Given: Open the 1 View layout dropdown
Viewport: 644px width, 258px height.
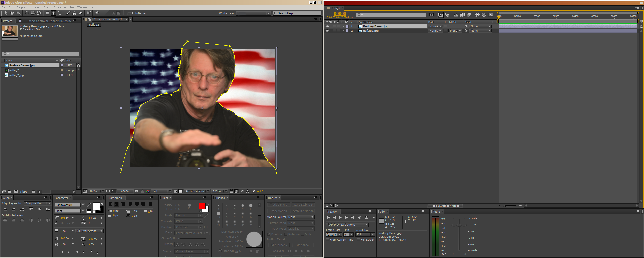Looking at the screenshot, I should click(x=220, y=191).
